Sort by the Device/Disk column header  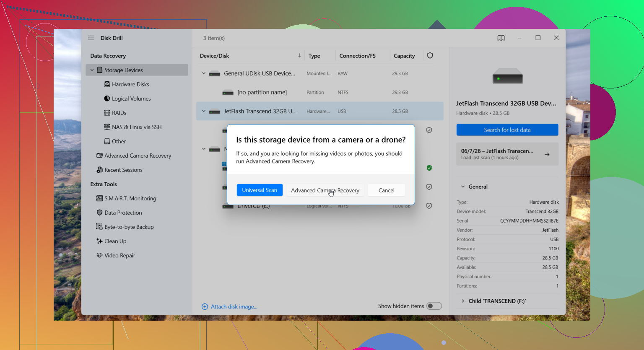coord(215,56)
